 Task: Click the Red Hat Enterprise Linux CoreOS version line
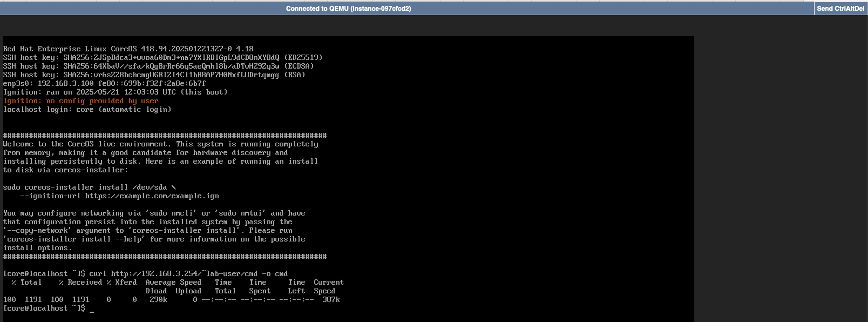point(128,49)
